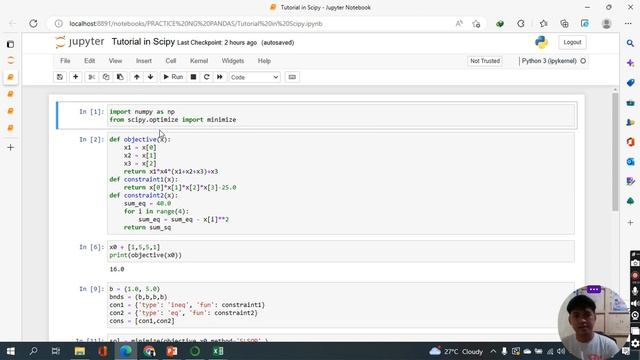
Task: Interrupt the kernel with the stop icon
Action: [193, 77]
